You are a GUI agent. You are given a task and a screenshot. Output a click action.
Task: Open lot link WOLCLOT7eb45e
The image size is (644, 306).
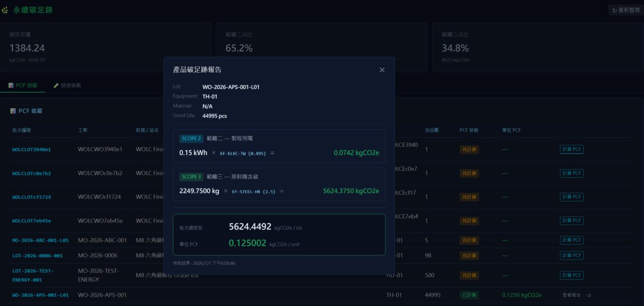32,220
